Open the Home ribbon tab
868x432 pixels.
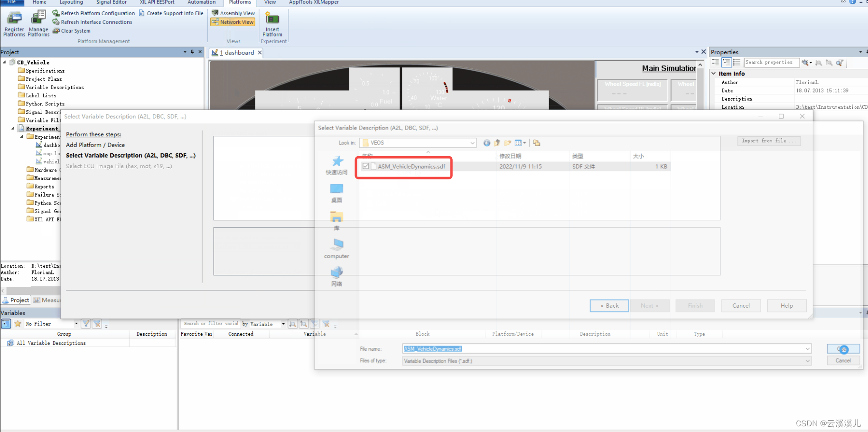click(39, 2)
